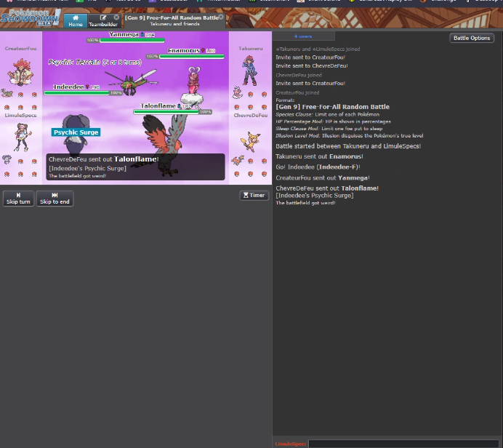Select Enamorus icon in Takuneru's team
Viewport: 503px width, 448px height.
coord(237,93)
